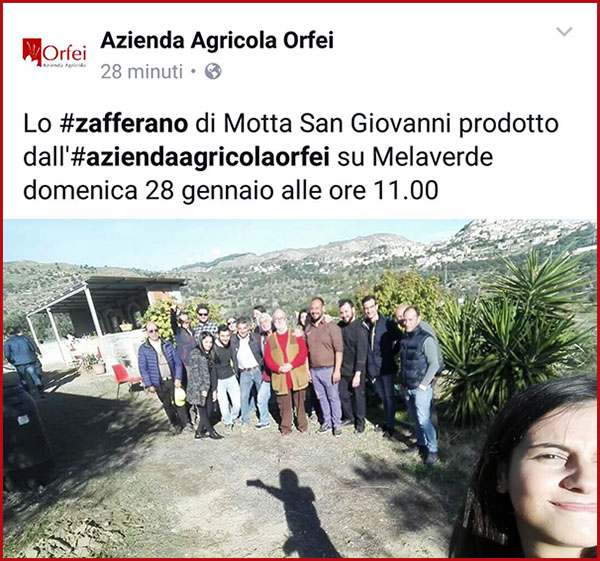Expand the post options chevron

coord(564,31)
